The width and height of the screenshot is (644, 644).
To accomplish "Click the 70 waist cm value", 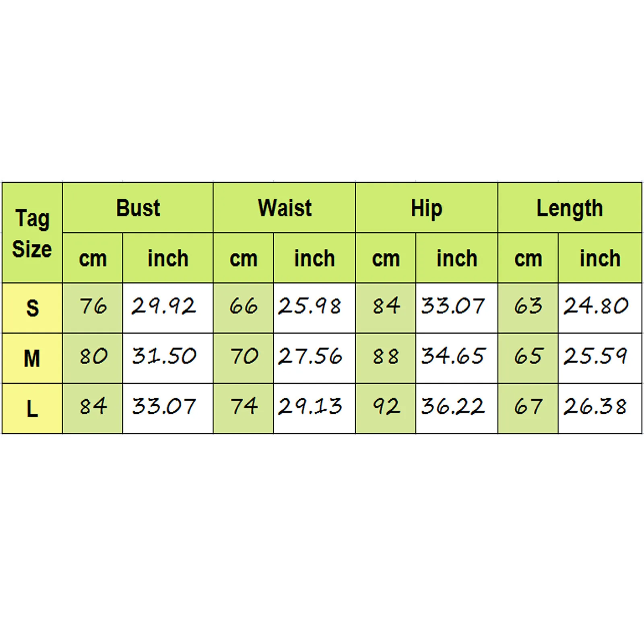I will coord(244,357).
